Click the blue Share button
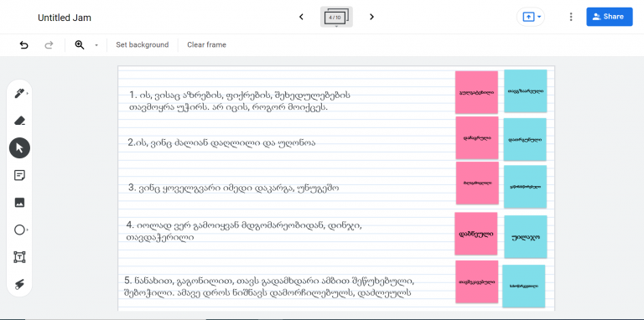The image size is (644, 320). tap(610, 17)
